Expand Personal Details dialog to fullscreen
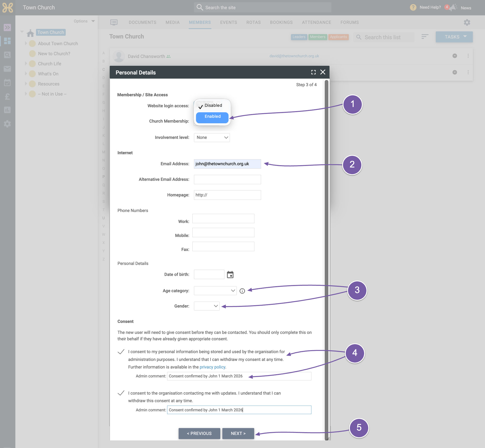The width and height of the screenshot is (485, 448). tap(313, 72)
